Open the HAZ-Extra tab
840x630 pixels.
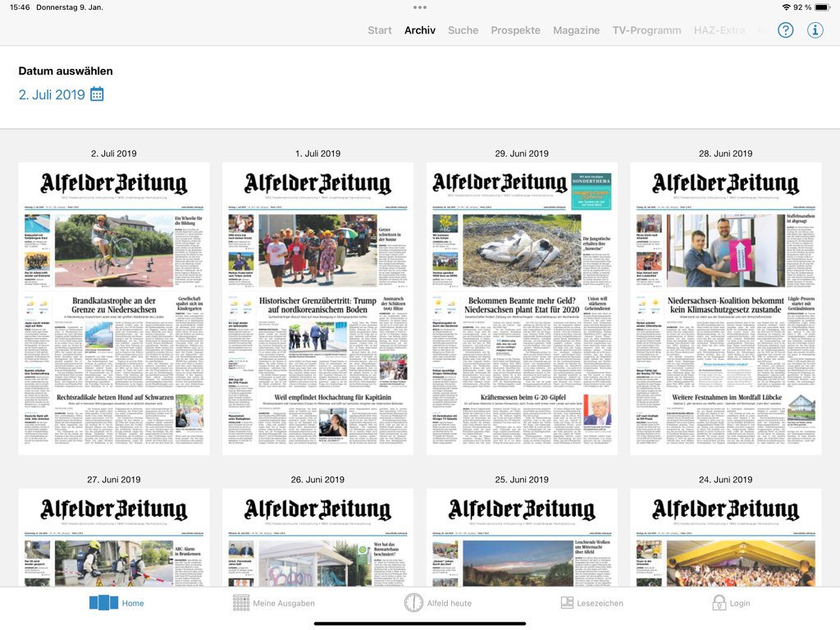point(719,30)
